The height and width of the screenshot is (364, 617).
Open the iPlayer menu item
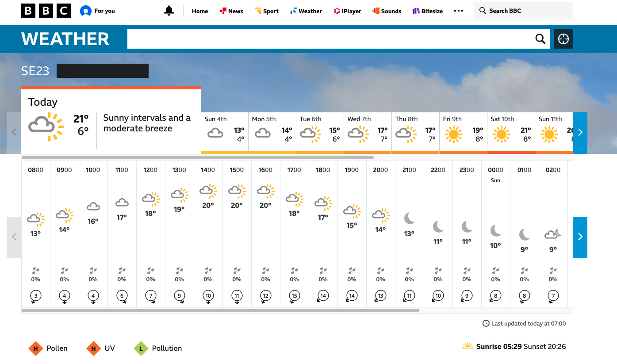click(x=347, y=11)
